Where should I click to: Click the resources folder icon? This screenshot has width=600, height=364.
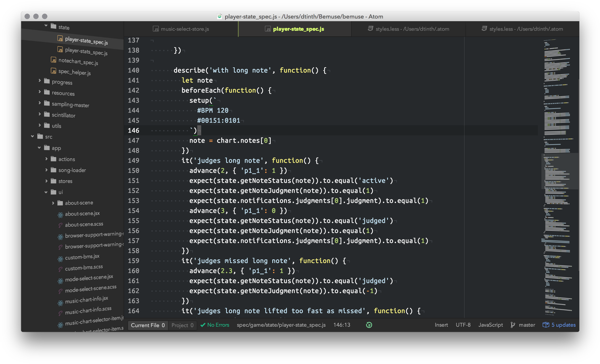pos(47,92)
